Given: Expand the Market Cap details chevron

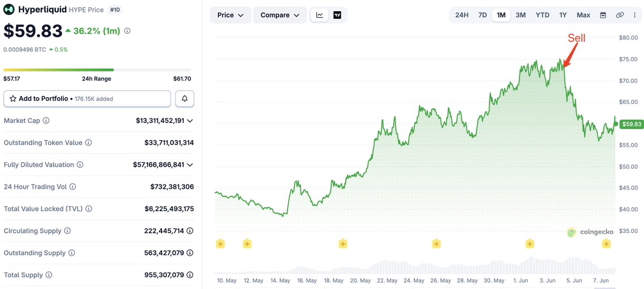Looking at the screenshot, I should pyautogui.click(x=190, y=121).
